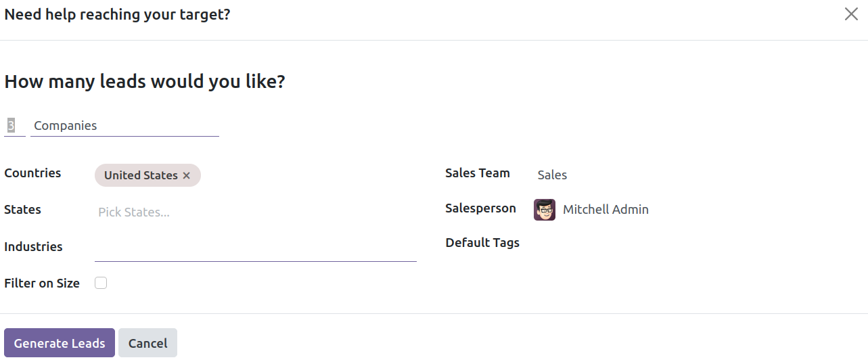Open the Pick States field
Viewport: 868px width, 362px height.
(x=256, y=212)
